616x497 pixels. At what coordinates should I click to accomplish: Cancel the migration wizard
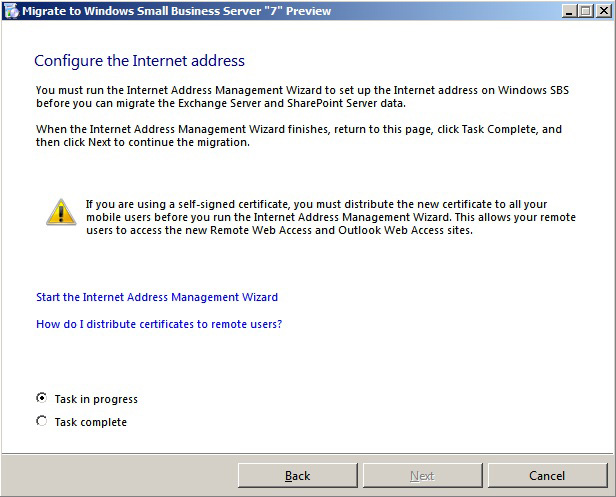(x=547, y=475)
